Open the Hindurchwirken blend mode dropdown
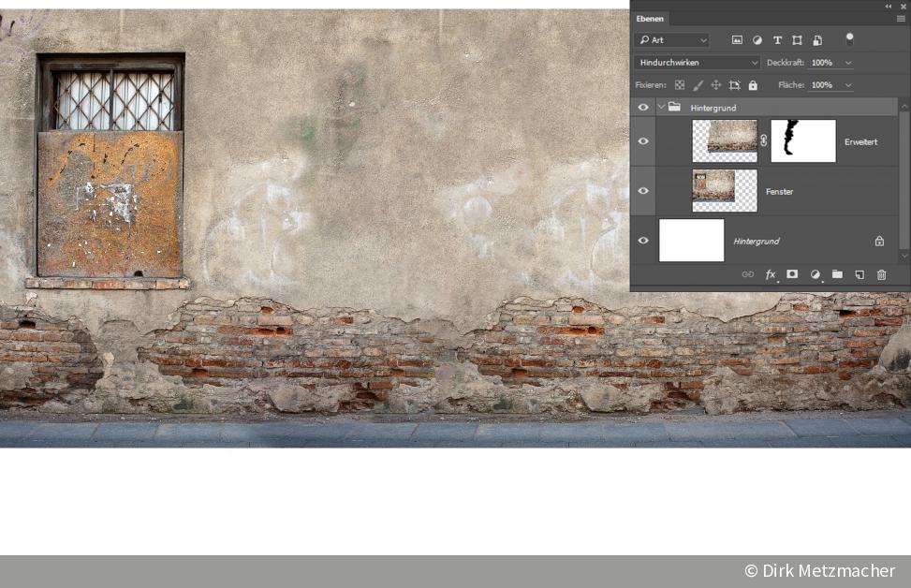The width and height of the screenshot is (911, 588). coord(698,62)
